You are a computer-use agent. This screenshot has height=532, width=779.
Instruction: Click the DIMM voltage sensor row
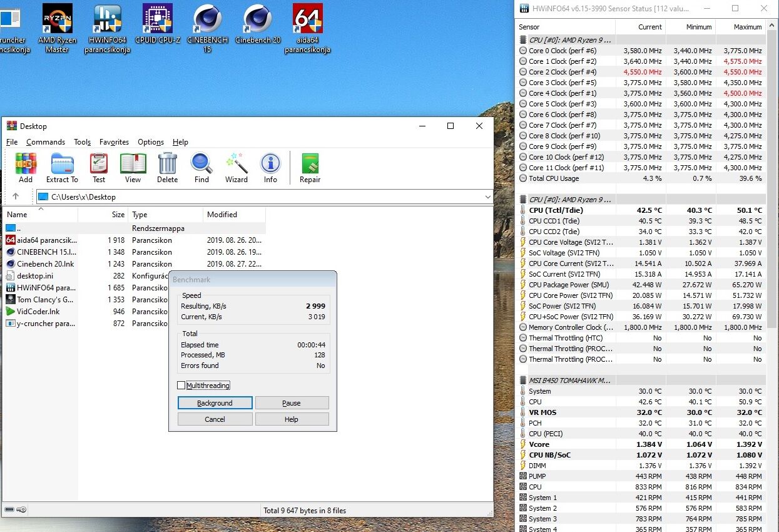click(x=641, y=466)
